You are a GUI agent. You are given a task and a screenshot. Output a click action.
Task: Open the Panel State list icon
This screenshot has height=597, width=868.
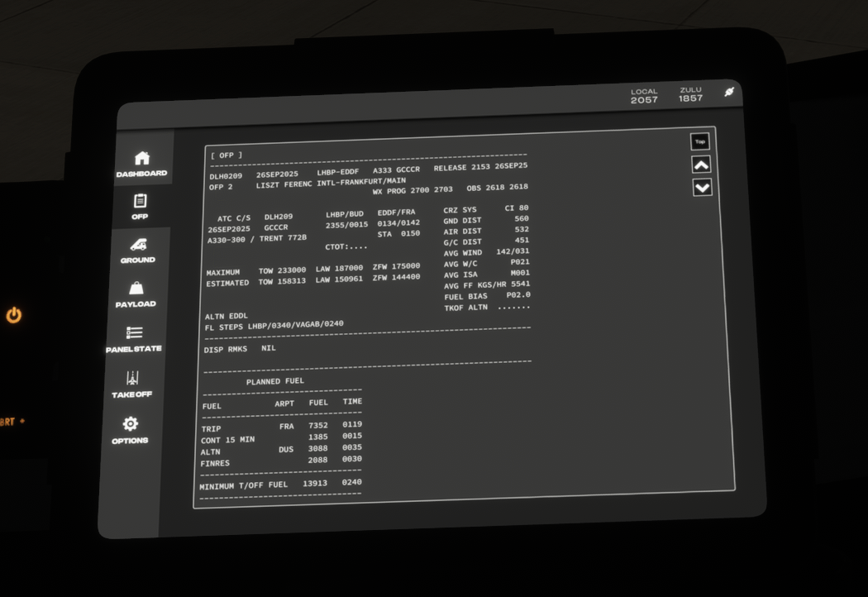(134, 332)
